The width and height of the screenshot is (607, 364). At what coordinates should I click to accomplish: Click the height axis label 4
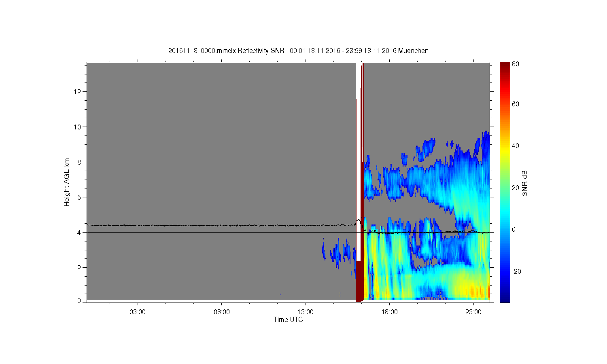(x=79, y=233)
